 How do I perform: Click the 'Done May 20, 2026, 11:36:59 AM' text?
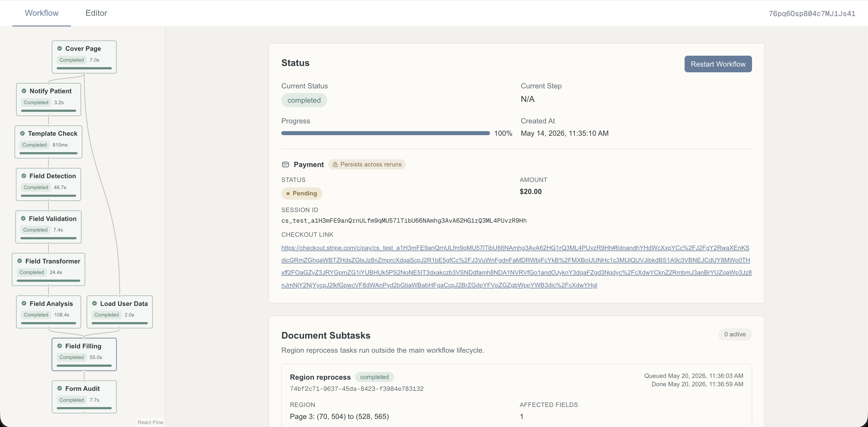tap(697, 384)
